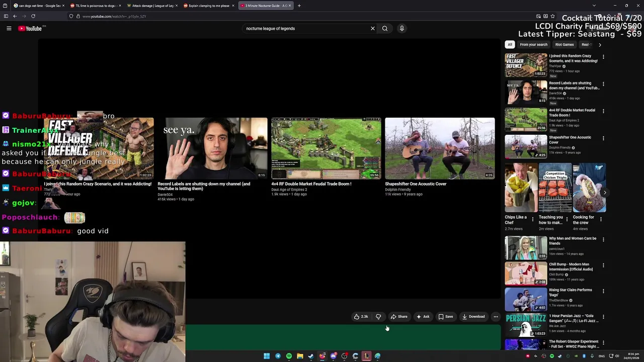
Task: Click the Share button
Action: pos(399,317)
